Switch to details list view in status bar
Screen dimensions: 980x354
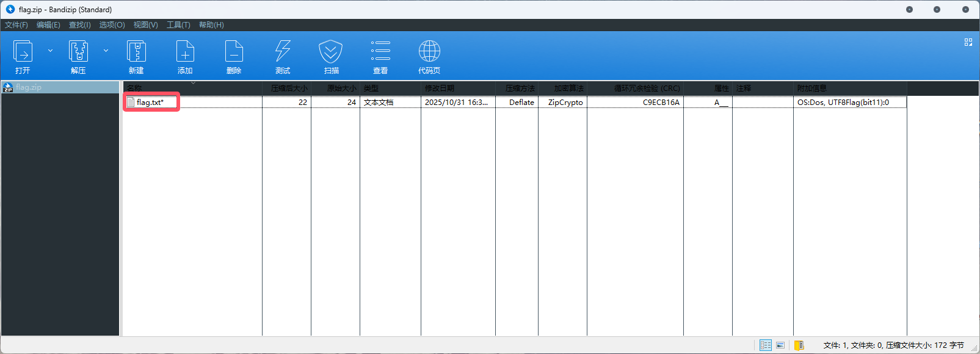coord(766,345)
